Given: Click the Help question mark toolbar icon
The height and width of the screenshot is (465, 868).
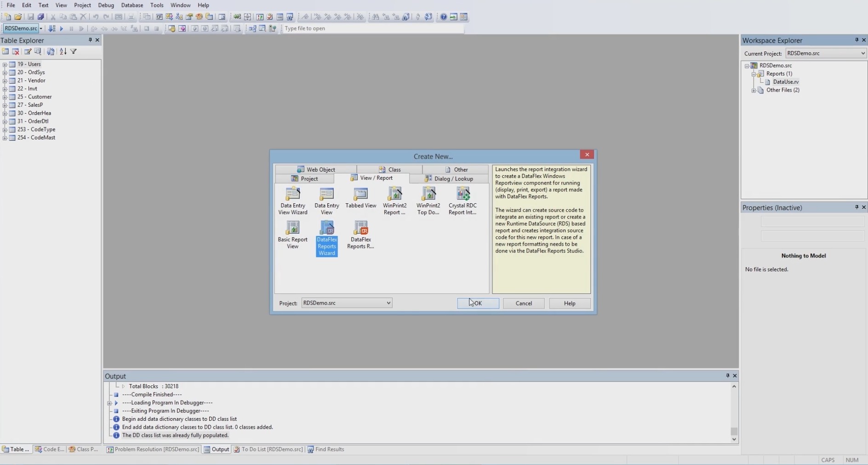Looking at the screenshot, I should [x=443, y=17].
